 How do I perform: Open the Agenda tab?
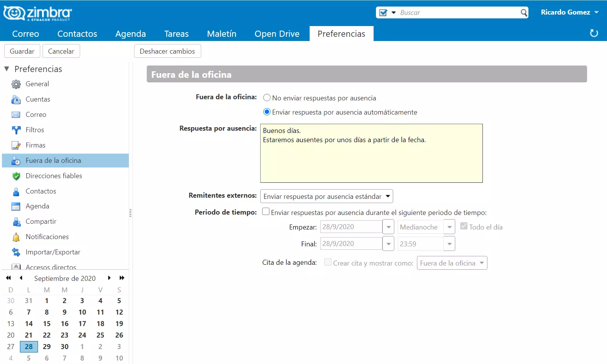pos(130,34)
